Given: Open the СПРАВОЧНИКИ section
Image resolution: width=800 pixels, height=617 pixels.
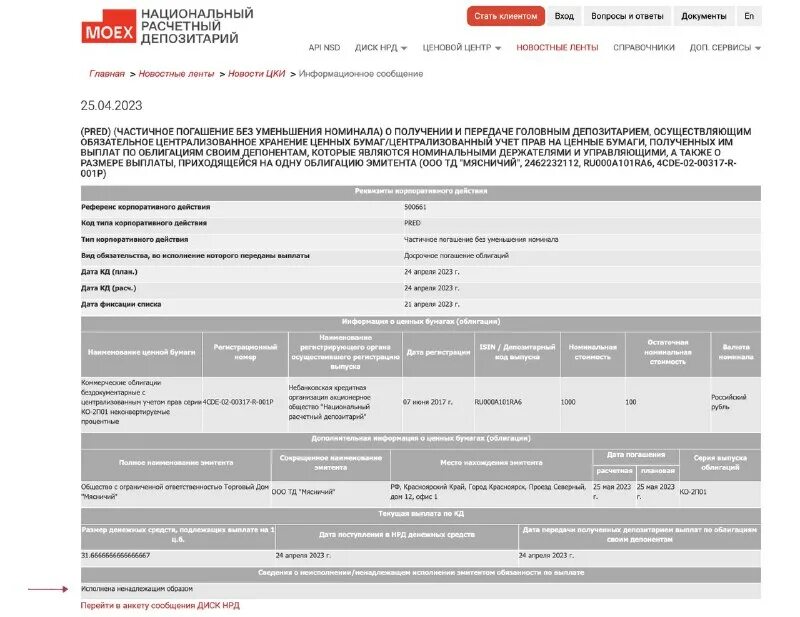Looking at the screenshot, I should click(645, 46).
